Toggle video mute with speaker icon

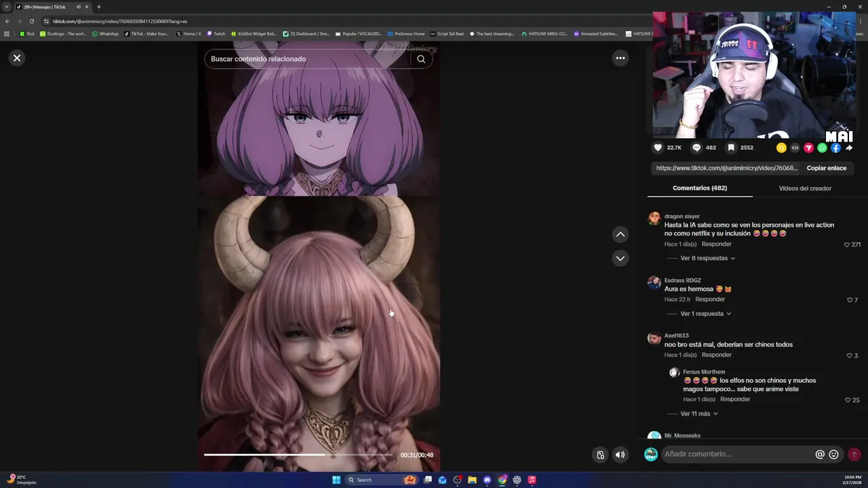(x=620, y=455)
